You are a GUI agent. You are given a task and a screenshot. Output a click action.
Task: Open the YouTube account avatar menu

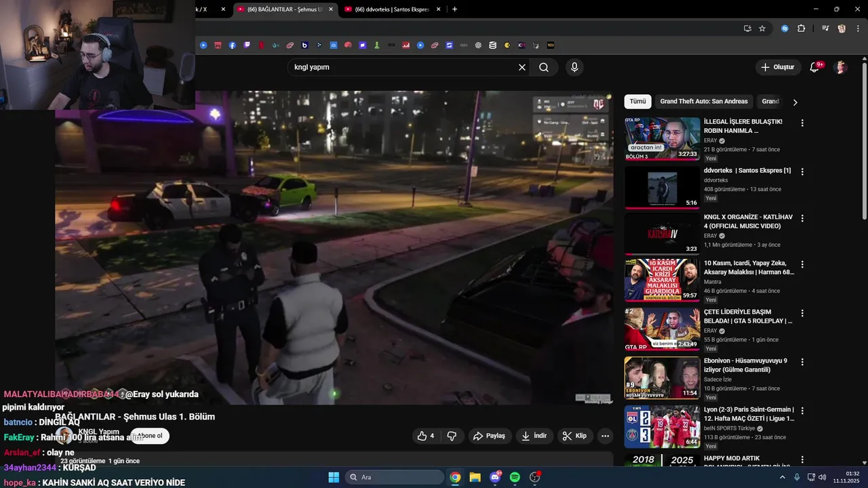click(x=840, y=67)
